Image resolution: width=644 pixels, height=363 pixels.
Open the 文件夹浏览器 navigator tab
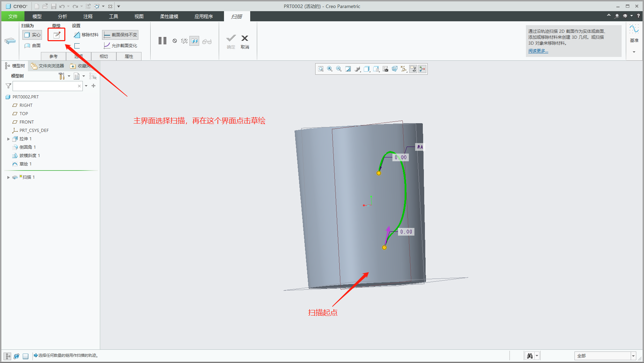tap(48, 66)
